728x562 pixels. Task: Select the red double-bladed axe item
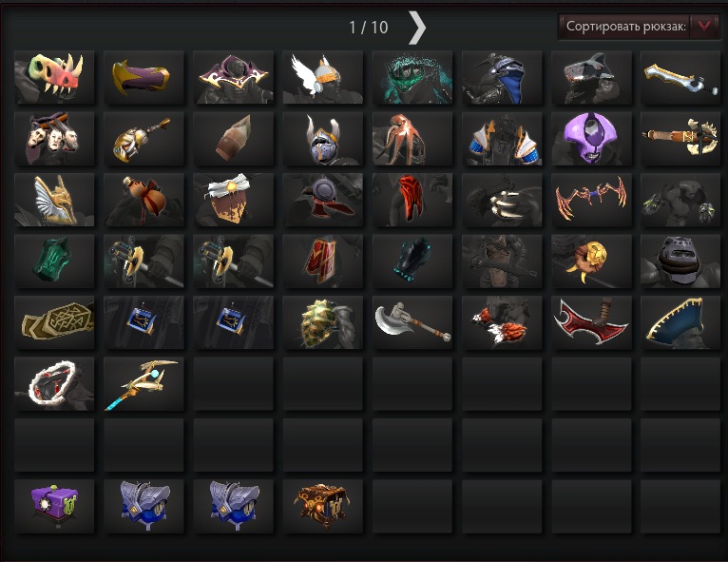pyautogui.click(x=591, y=322)
